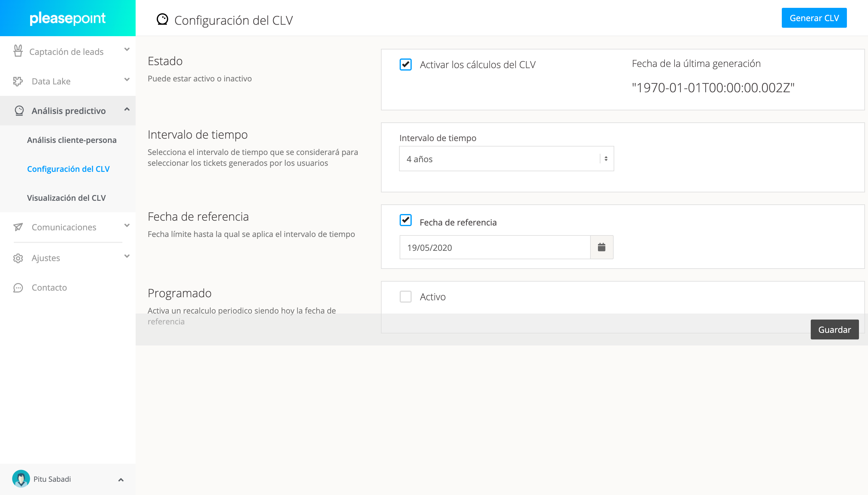Click the pleasepoint logo

coord(68,18)
